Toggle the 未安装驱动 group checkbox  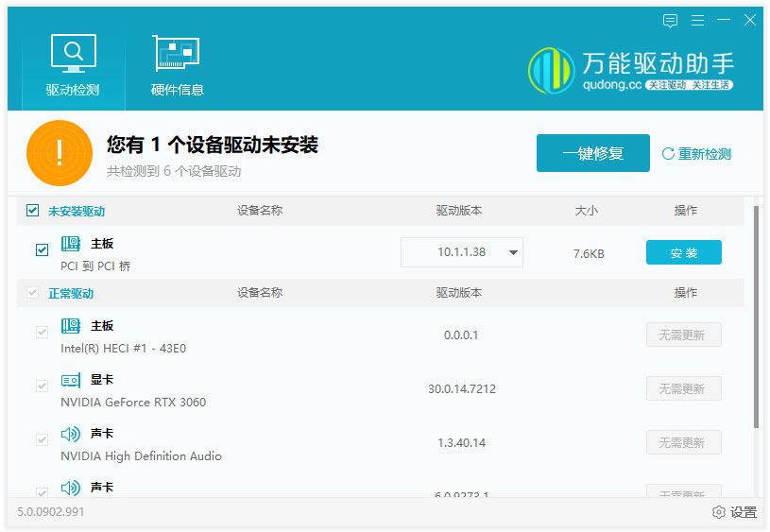[x=32, y=211]
